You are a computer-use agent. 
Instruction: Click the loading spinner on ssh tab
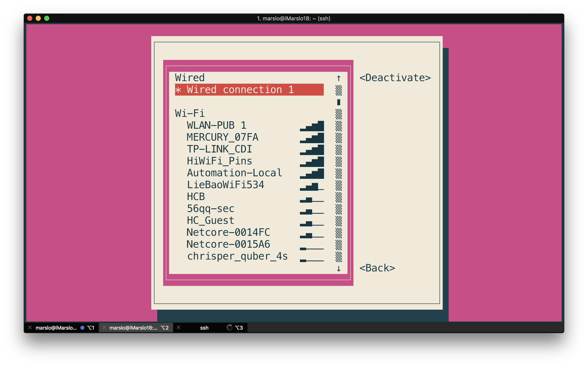[x=229, y=328]
